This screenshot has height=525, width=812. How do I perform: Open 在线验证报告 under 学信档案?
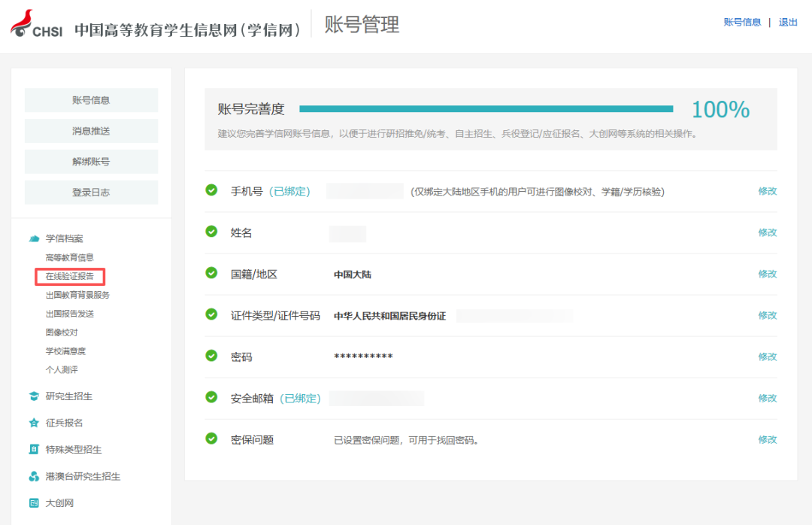tap(70, 276)
